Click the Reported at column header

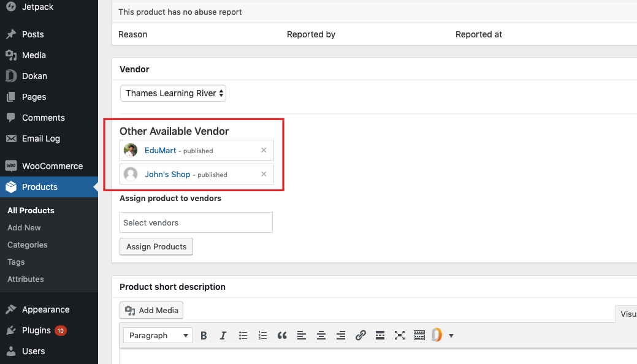click(x=479, y=34)
